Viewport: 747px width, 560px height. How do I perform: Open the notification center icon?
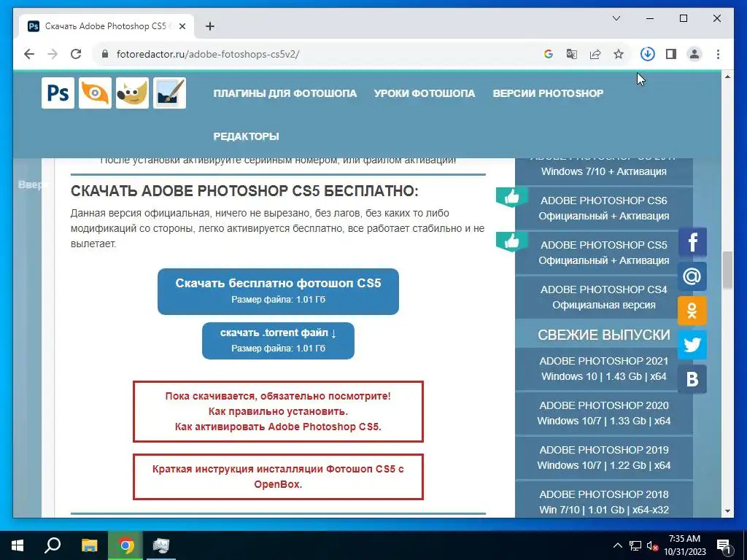pos(724,546)
